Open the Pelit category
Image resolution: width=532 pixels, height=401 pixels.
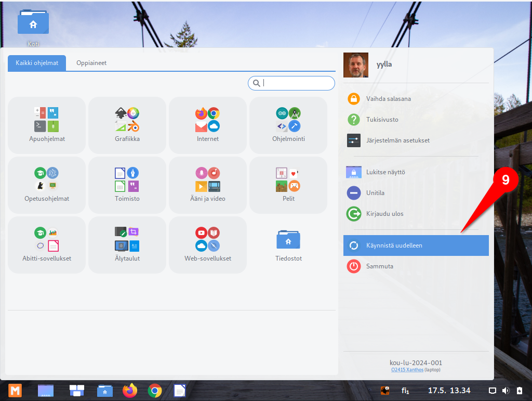[288, 185]
